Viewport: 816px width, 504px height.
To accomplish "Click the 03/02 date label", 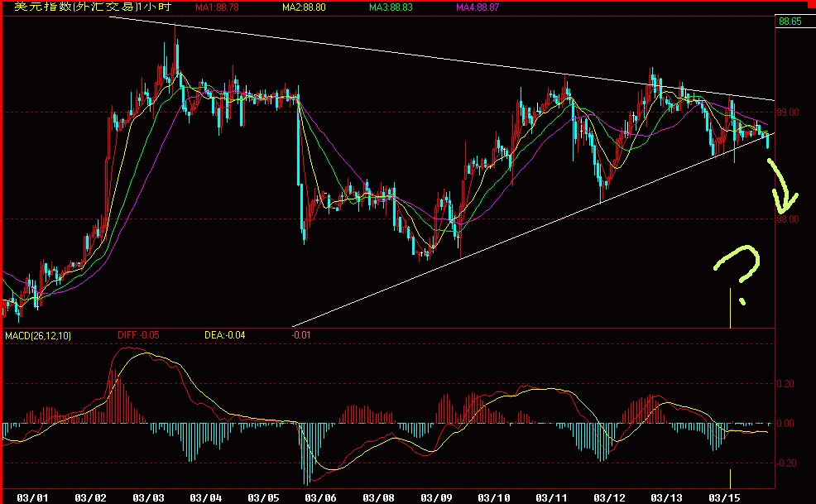I will 90,497.
